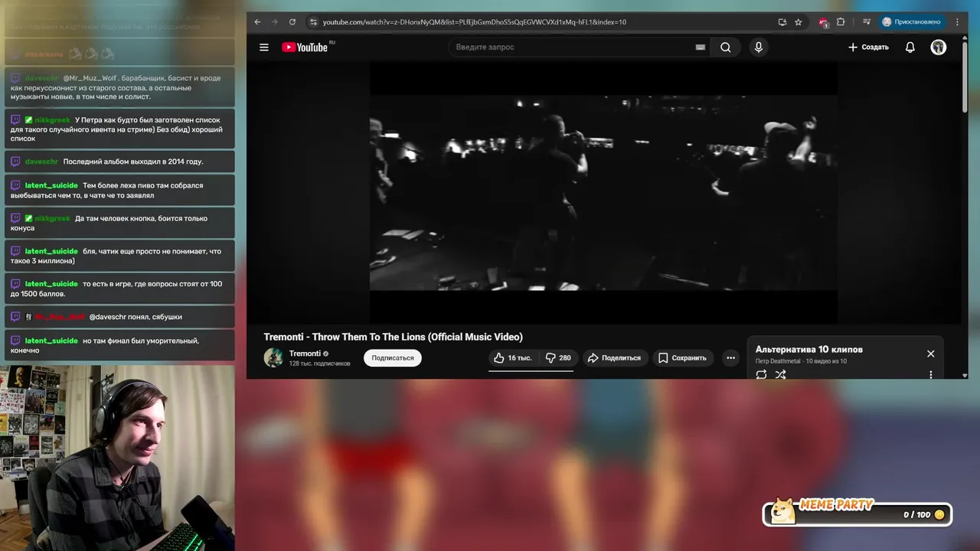Click the video player area
The image size is (980, 551).
click(x=603, y=193)
